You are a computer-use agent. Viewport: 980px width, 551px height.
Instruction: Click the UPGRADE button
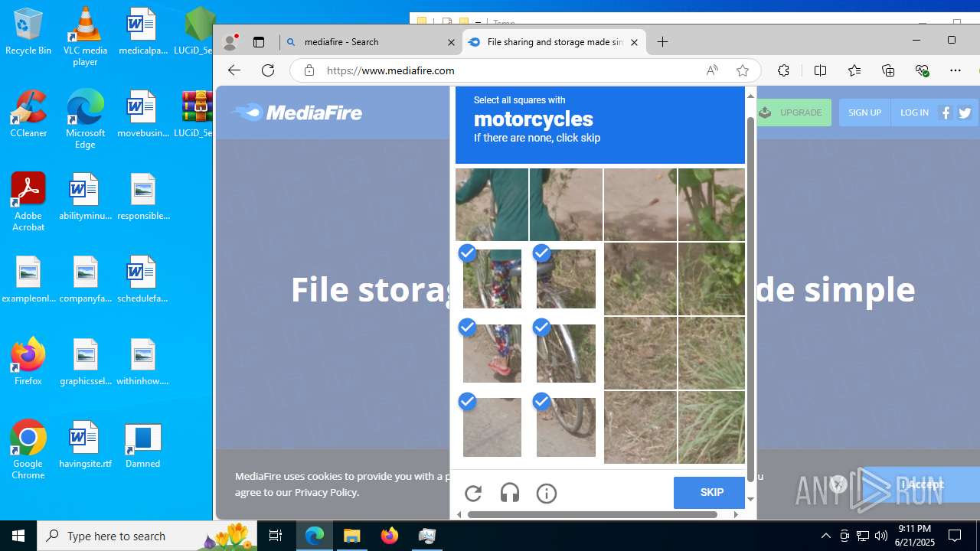(793, 112)
